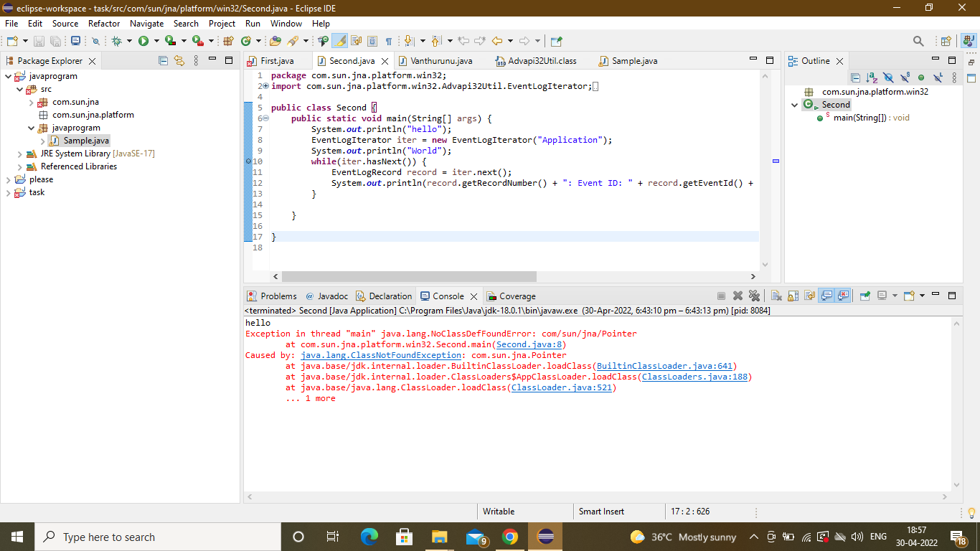Expand the com.sun.jna package node
980x551 pixels.
(32, 102)
